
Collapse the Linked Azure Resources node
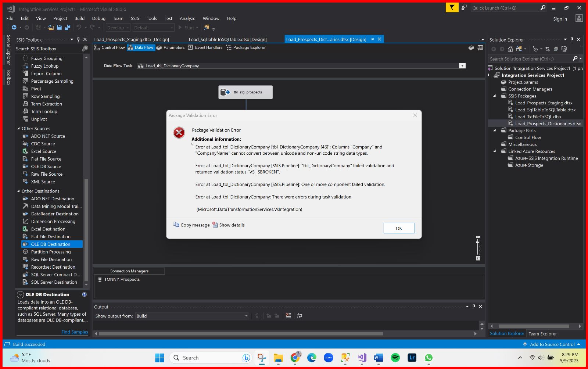tap(494, 151)
